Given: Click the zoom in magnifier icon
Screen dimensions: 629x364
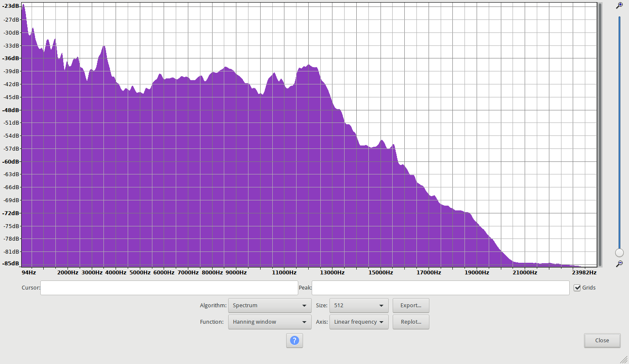Looking at the screenshot, I should point(619,6).
